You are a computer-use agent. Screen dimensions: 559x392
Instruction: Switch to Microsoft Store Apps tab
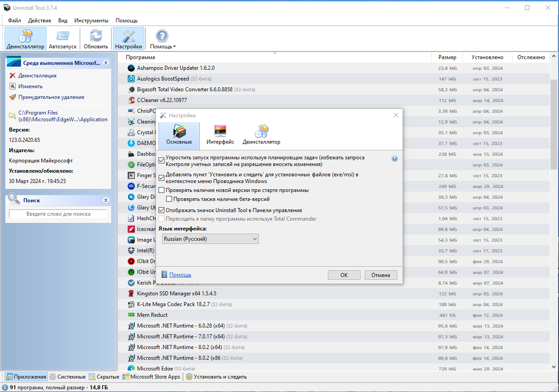coord(151,377)
